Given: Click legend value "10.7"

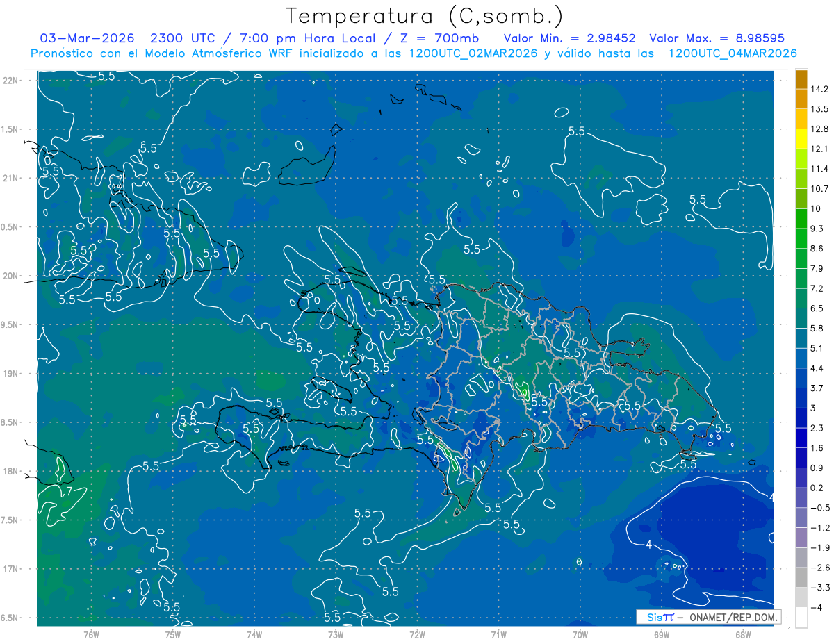Looking at the screenshot, I should (821, 189).
